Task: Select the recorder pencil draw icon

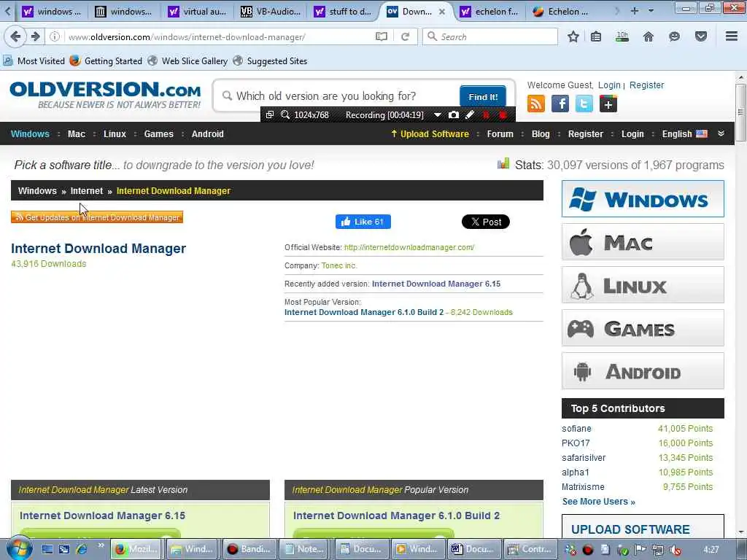Action: [x=470, y=114]
